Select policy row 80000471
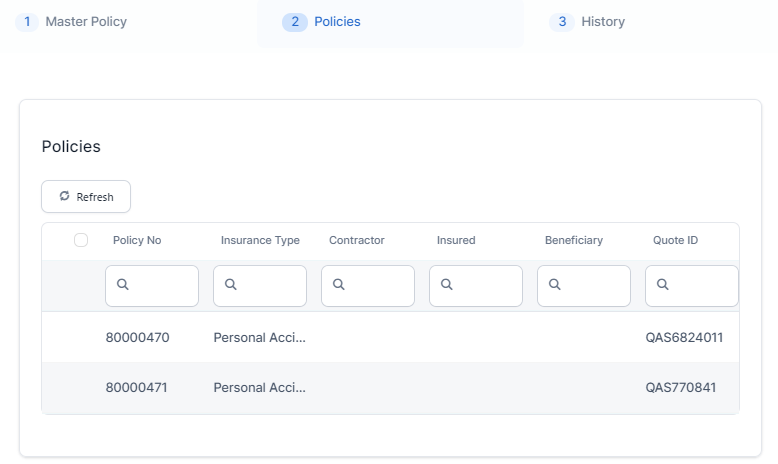This screenshot has height=464, width=778. 138,388
